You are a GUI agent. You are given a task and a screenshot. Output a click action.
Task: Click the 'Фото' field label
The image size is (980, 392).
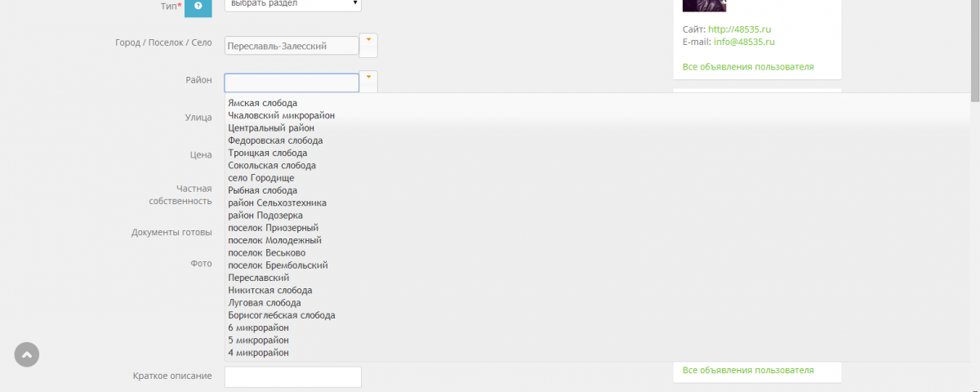(x=202, y=264)
